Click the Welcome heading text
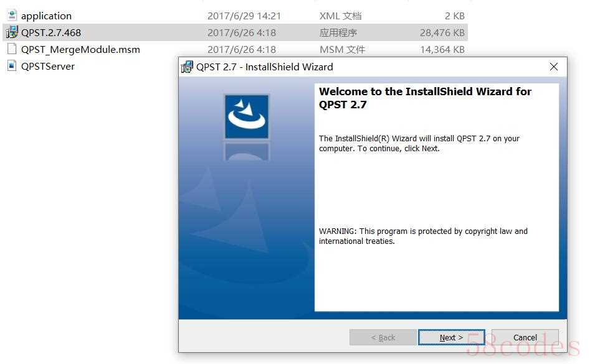This screenshot has height=364, width=590. point(425,98)
